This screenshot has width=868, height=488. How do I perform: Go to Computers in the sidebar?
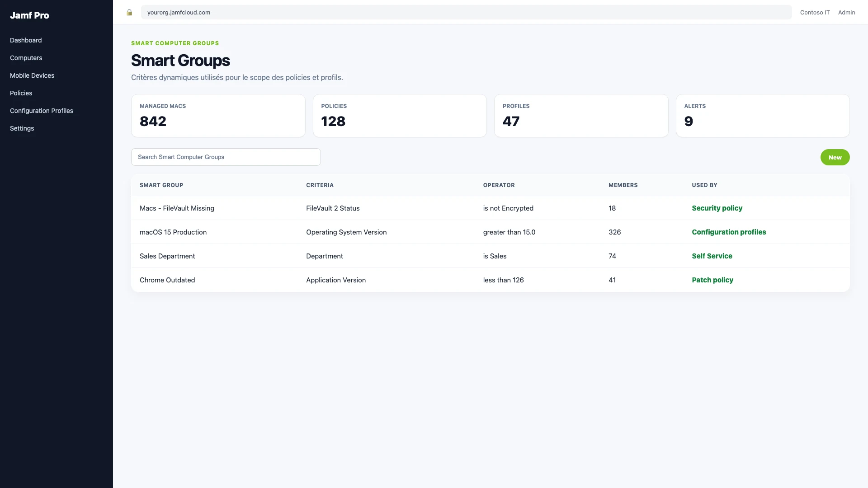(26, 58)
